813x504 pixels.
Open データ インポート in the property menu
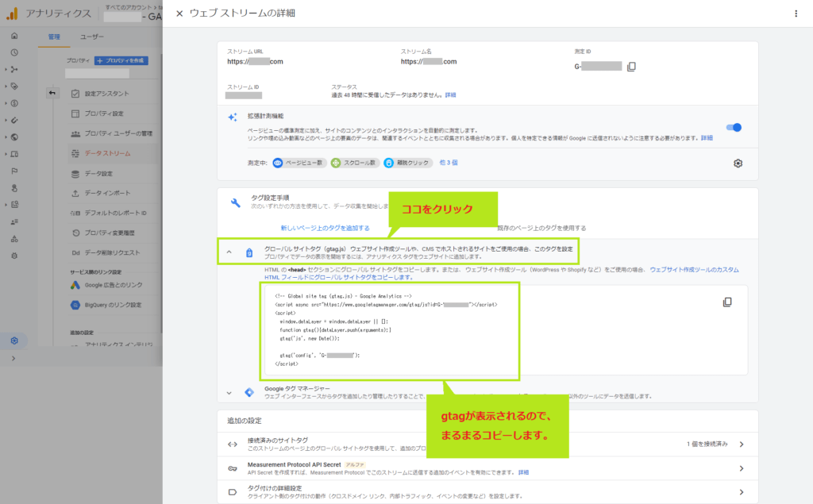coord(107,193)
